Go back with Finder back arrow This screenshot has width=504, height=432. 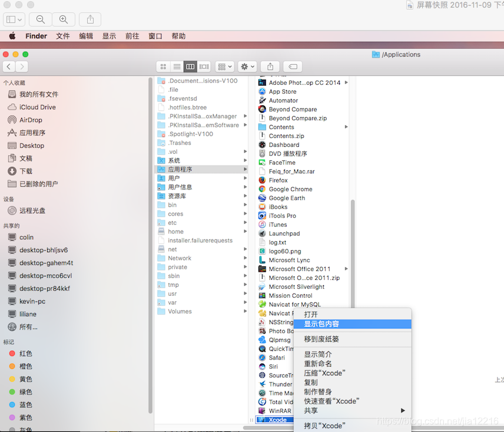click(9, 67)
